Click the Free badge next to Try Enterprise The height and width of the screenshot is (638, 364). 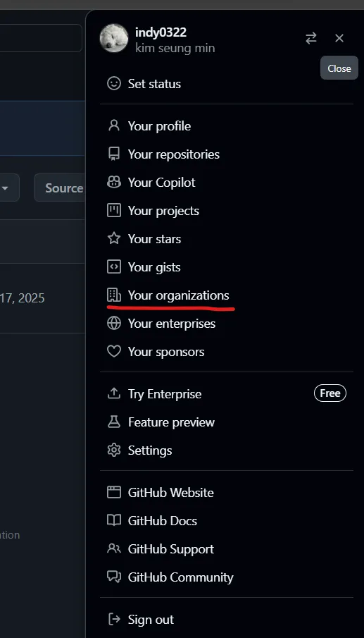(330, 393)
